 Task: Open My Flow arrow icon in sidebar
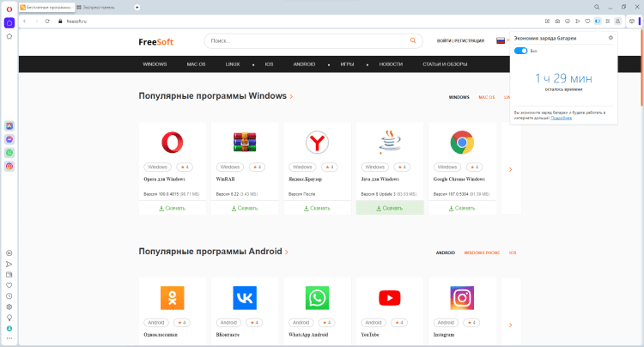(x=9, y=264)
